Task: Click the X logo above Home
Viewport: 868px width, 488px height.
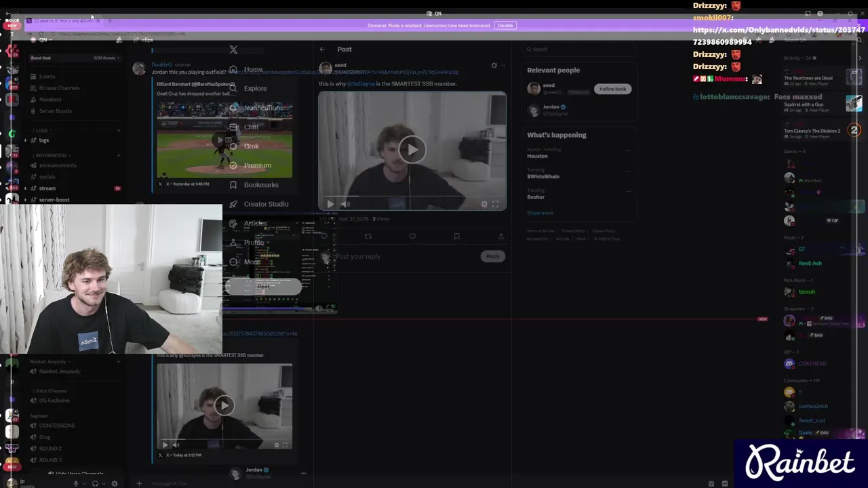Action: click(x=233, y=49)
